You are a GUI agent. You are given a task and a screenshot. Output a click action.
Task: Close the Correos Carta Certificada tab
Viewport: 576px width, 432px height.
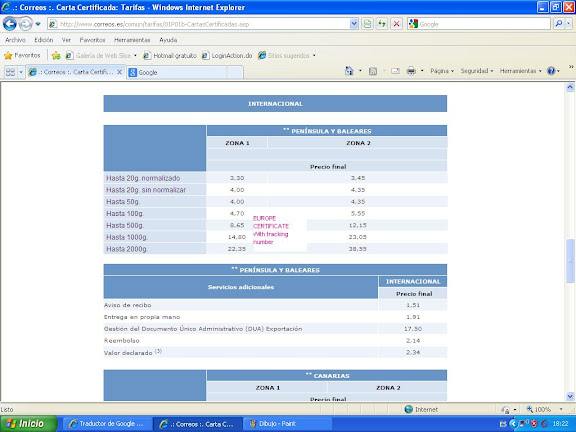pos(119,72)
